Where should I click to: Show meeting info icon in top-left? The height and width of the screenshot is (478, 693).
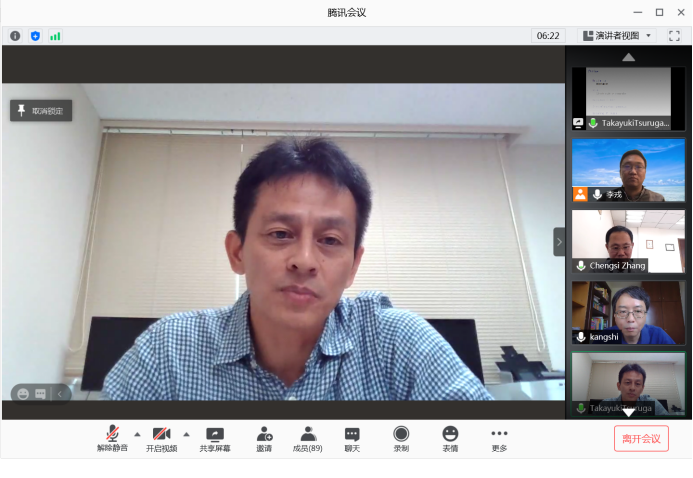(x=15, y=36)
